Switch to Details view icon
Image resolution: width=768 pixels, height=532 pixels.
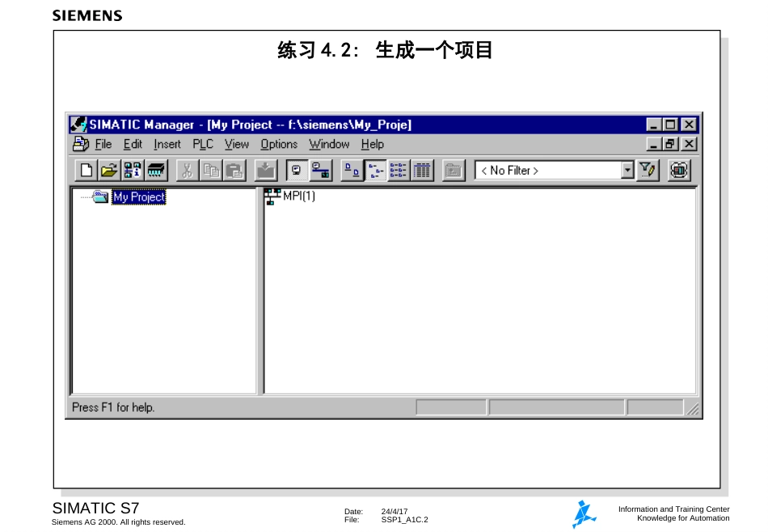point(422,171)
